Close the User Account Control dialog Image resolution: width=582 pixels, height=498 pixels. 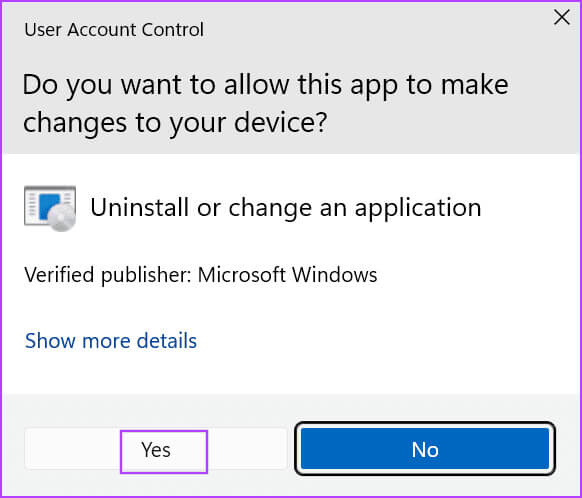tap(562, 17)
